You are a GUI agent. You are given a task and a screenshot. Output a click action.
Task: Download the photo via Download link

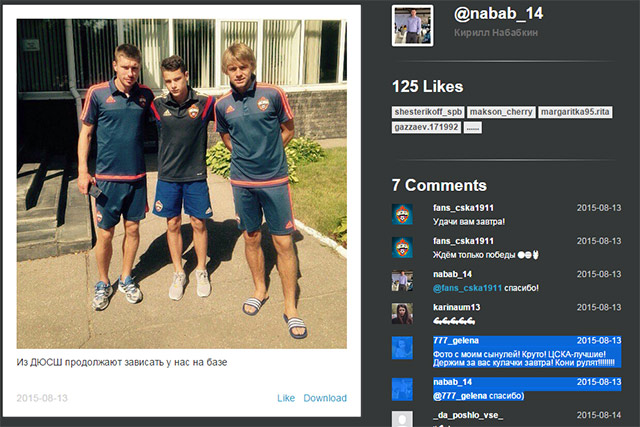pyautogui.click(x=325, y=398)
